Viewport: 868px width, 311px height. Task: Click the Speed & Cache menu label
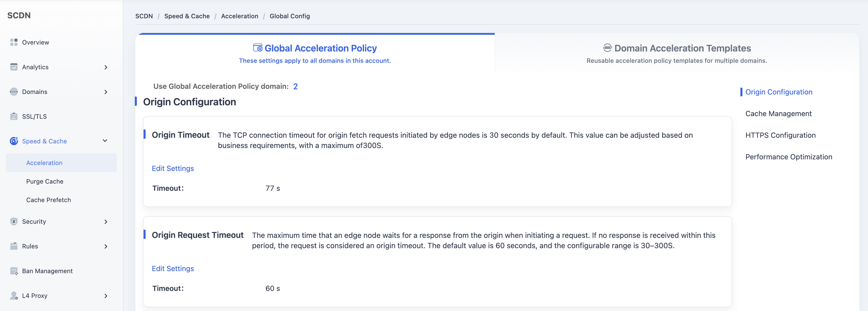45,141
